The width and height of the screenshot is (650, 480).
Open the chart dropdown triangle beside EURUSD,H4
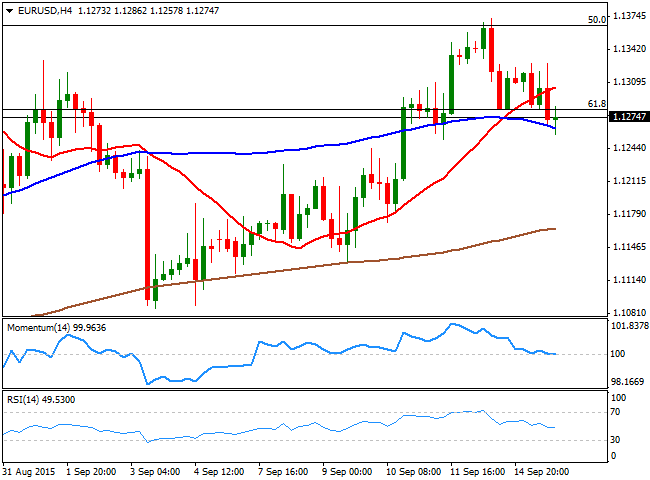[9, 11]
